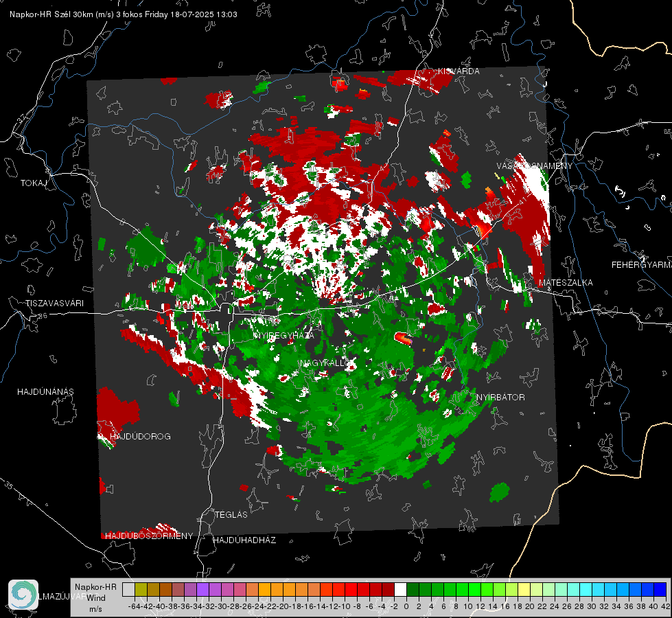
Task: Click the title text 'Napkor-HR Szél 30km (m/s)'
Action: 62,14
